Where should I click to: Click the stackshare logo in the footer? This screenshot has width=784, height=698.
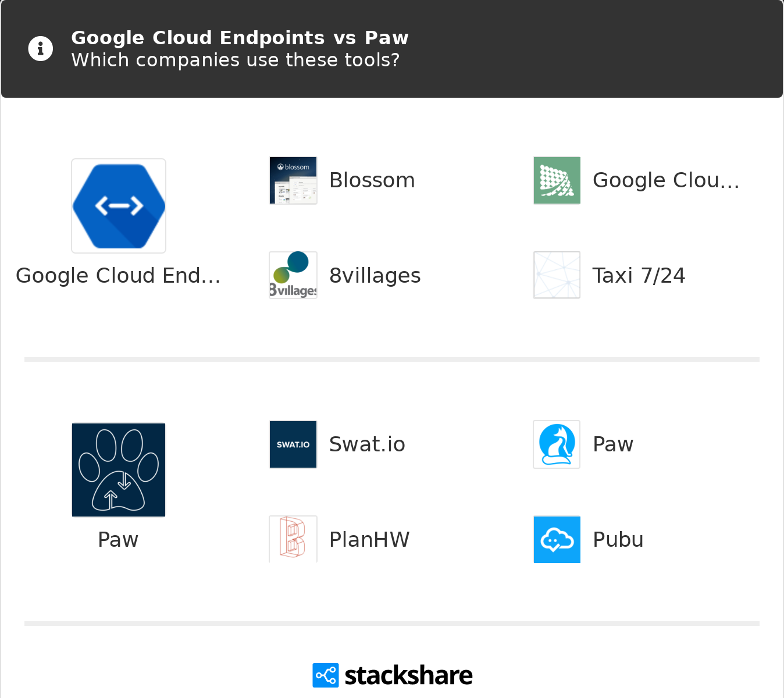click(393, 675)
